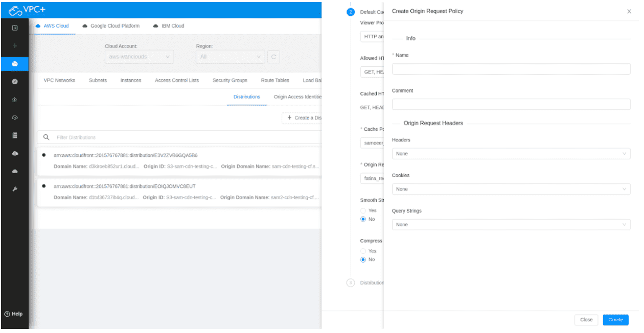The width and height of the screenshot is (644, 333).
Task: Select Smooth Streaming Yes radio
Action: pos(363,210)
